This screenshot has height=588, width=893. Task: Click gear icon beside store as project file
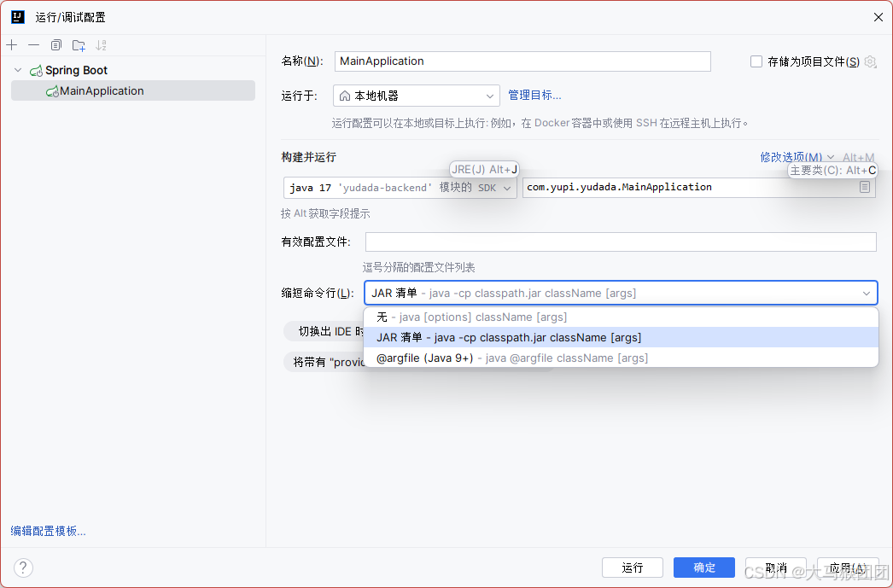coord(870,61)
